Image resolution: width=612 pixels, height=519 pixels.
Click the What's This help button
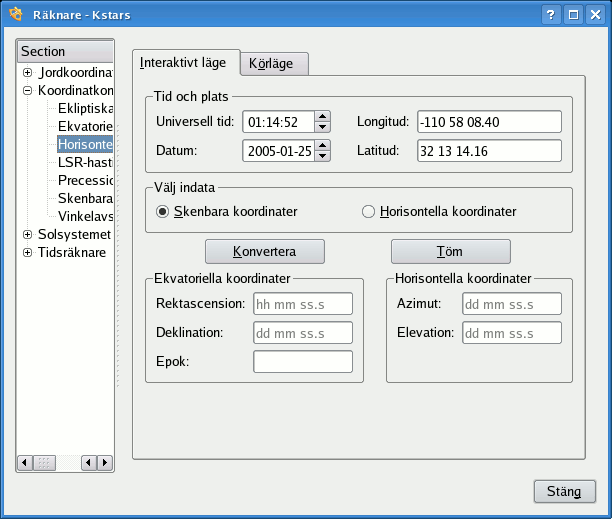[551, 15]
